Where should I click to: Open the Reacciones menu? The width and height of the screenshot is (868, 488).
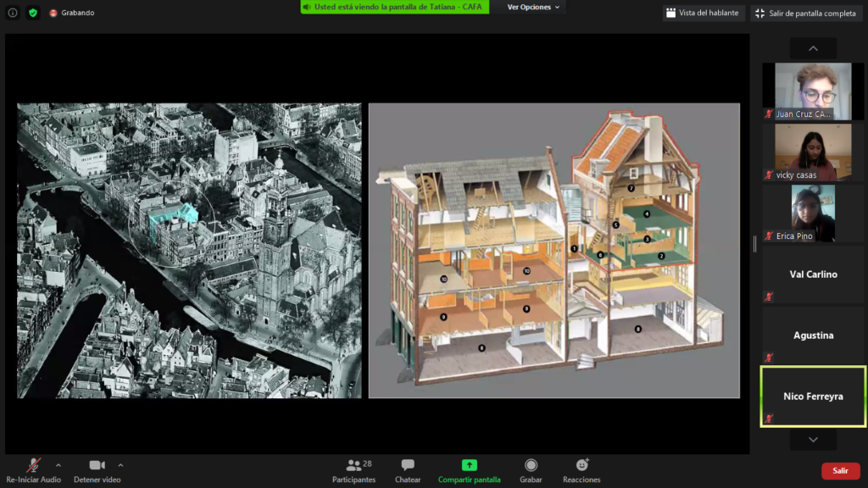click(581, 471)
